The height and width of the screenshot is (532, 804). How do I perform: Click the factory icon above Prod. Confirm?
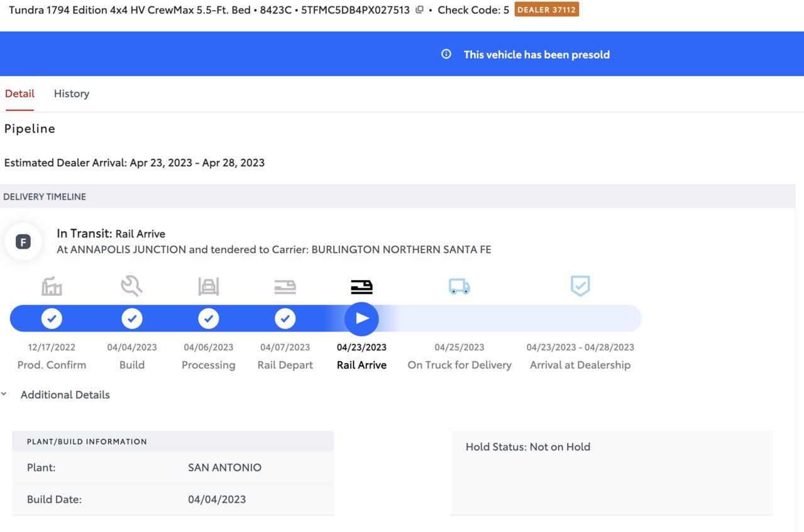(x=52, y=286)
